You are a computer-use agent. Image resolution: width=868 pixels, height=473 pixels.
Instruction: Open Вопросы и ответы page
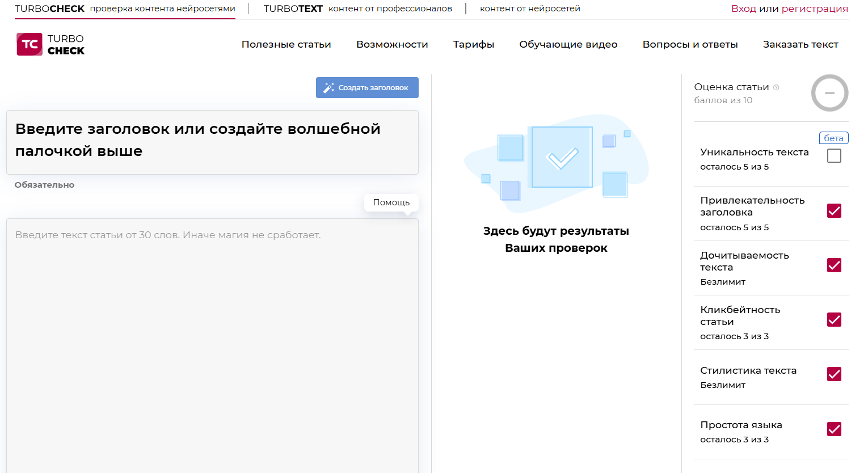coord(690,44)
